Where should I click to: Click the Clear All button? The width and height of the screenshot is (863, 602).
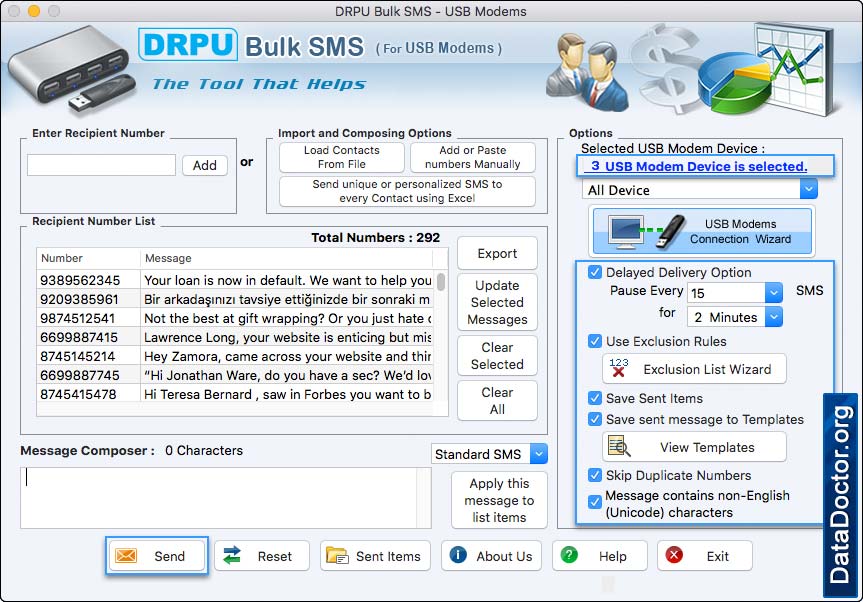tap(497, 401)
